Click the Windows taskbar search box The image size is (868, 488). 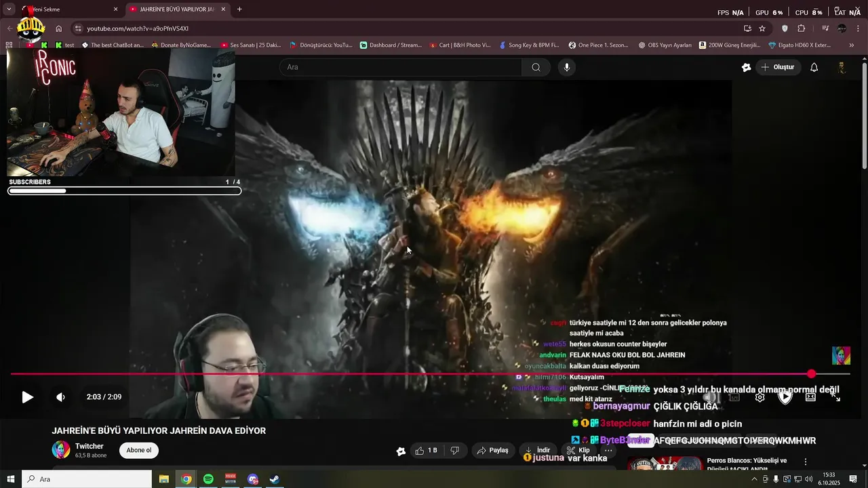click(x=87, y=479)
